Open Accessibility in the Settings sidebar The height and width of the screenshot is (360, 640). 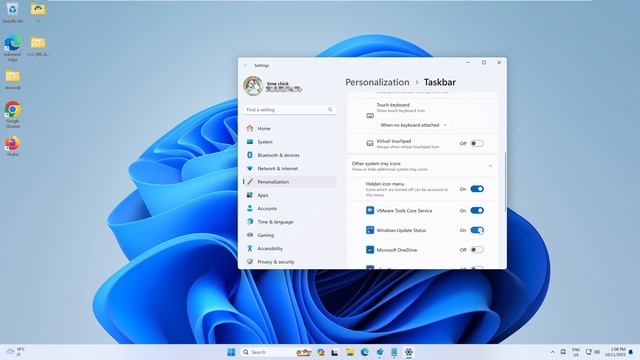pyautogui.click(x=290, y=248)
